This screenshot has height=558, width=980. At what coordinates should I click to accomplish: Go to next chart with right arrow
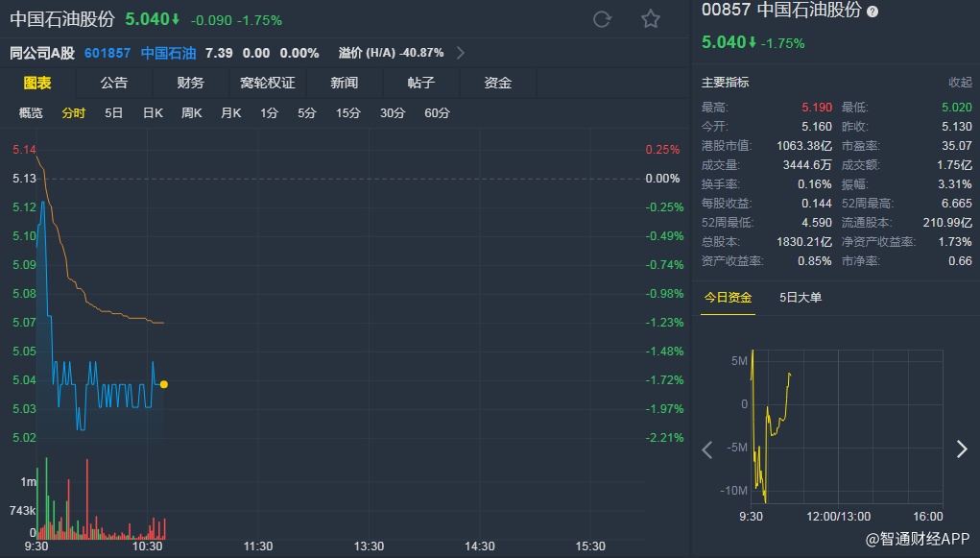(x=962, y=449)
